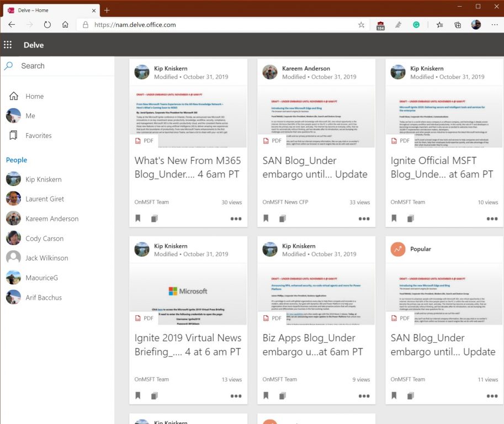
Task: Close the Delve – Home tab
Action: [94, 10]
